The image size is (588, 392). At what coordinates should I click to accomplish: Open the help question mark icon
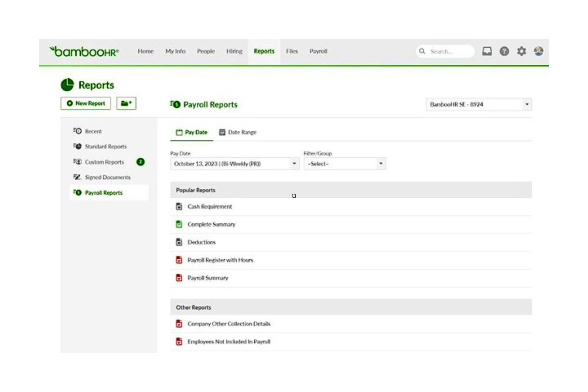point(504,51)
